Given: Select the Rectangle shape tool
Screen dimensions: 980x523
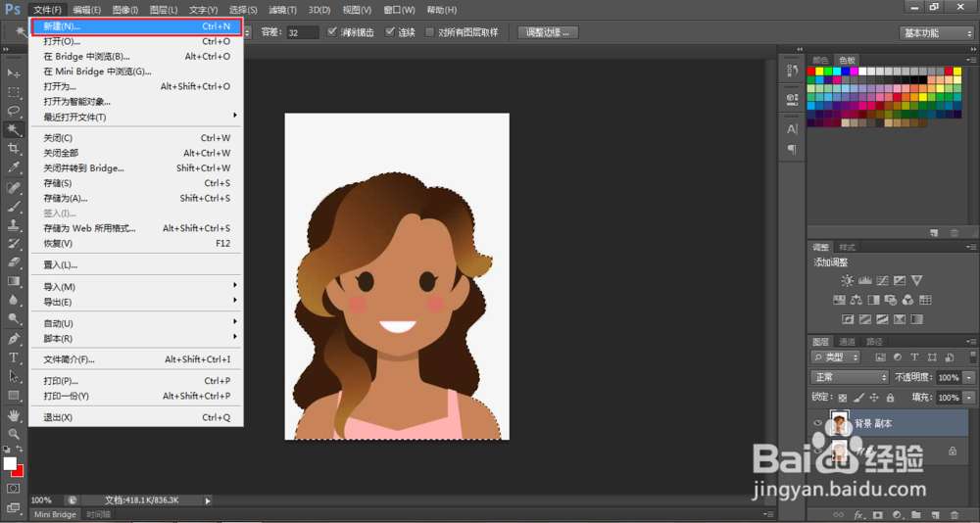Looking at the screenshot, I should coord(13,396).
